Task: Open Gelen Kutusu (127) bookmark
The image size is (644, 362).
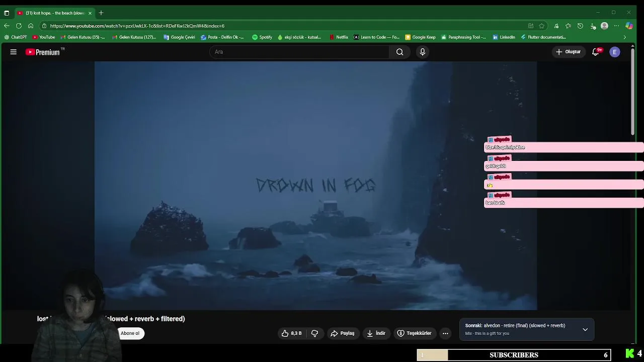Action: pyautogui.click(x=134, y=37)
